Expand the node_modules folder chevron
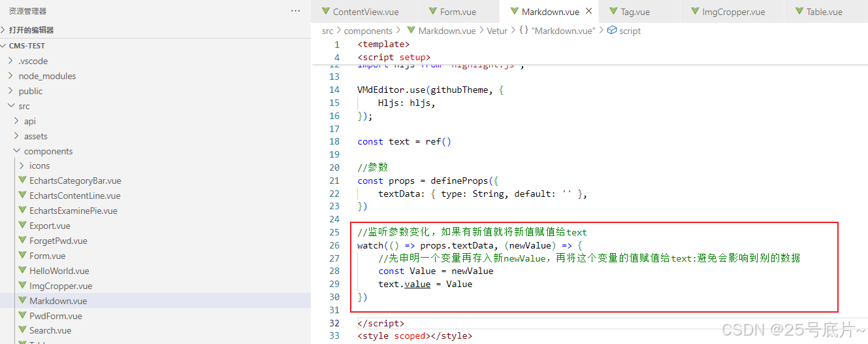The image size is (868, 344). coord(10,76)
